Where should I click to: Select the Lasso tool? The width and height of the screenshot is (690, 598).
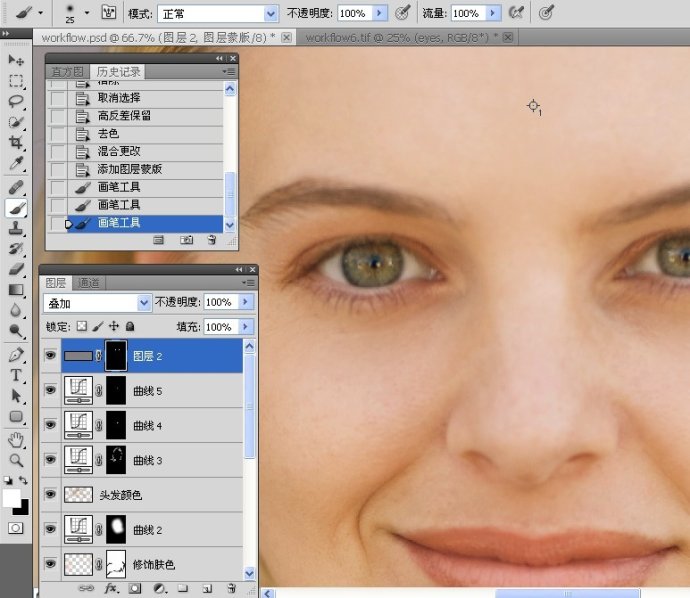[x=16, y=101]
